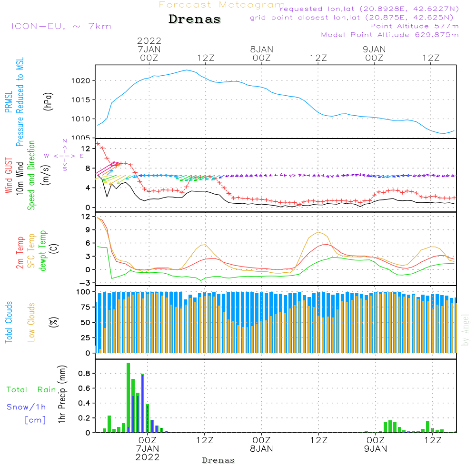Image resolution: width=476 pixels, height=476 pixels.
Task: Click the tallest green rain bar
Action: 129,397
